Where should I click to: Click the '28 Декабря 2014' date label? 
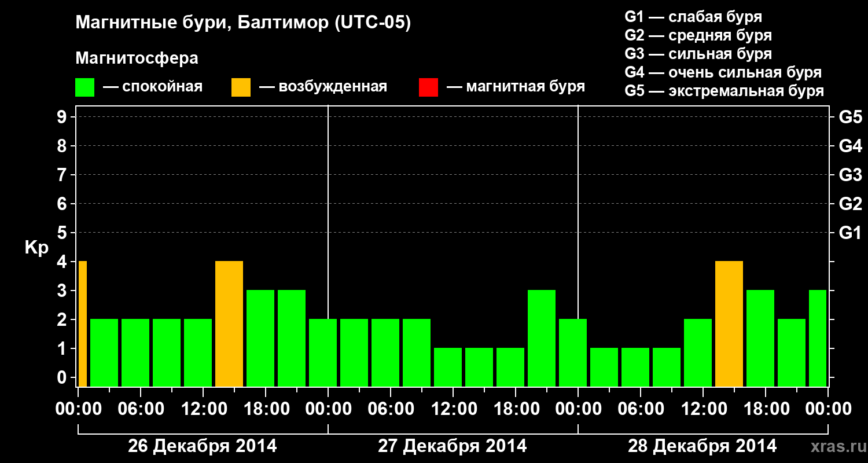coord(703,446)
